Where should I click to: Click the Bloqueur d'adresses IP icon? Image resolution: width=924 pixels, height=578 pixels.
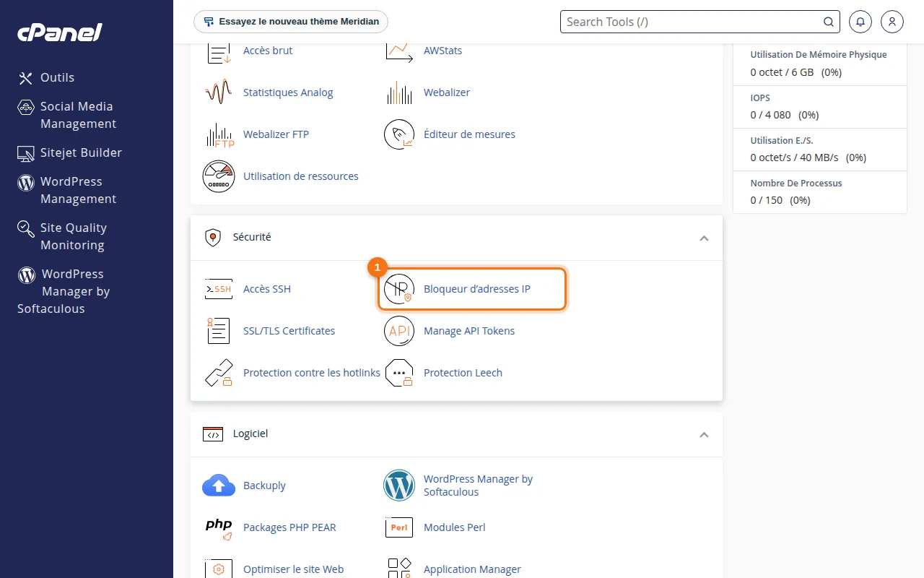399,289
